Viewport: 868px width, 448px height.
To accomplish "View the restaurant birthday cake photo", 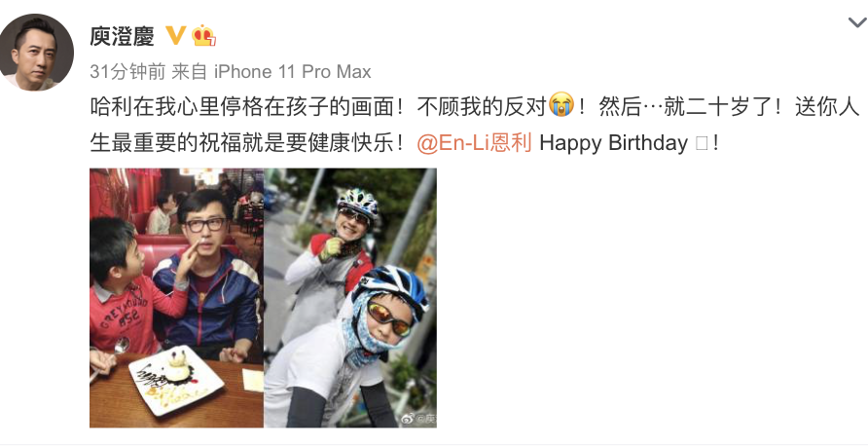I will point(176,298).
